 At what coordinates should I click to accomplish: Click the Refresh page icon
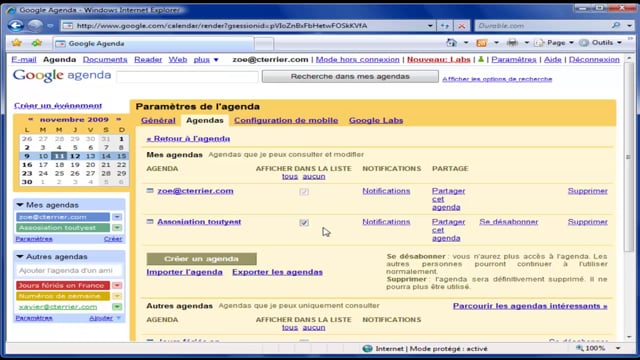[x=444, y=26]
